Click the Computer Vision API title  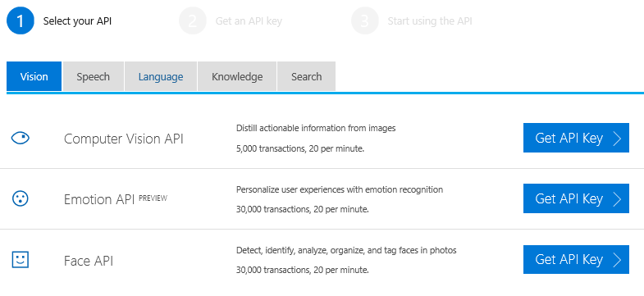pyautogui.click(x=124, y=139)
